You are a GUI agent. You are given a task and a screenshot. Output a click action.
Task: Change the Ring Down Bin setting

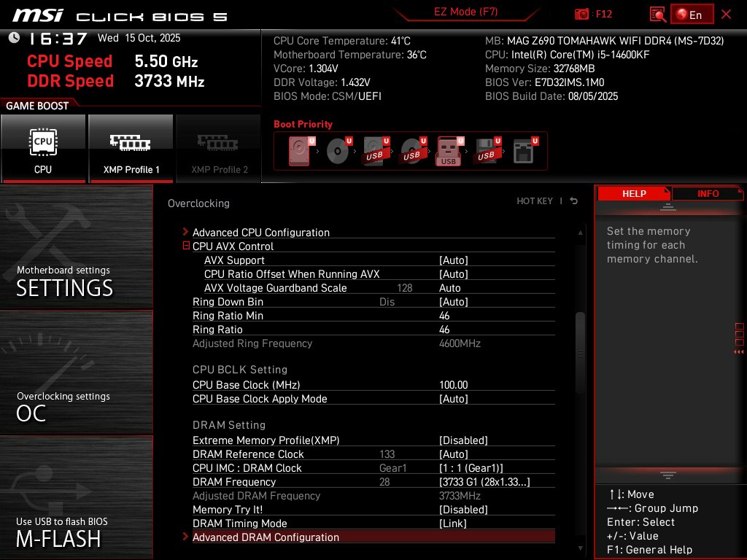454,302
